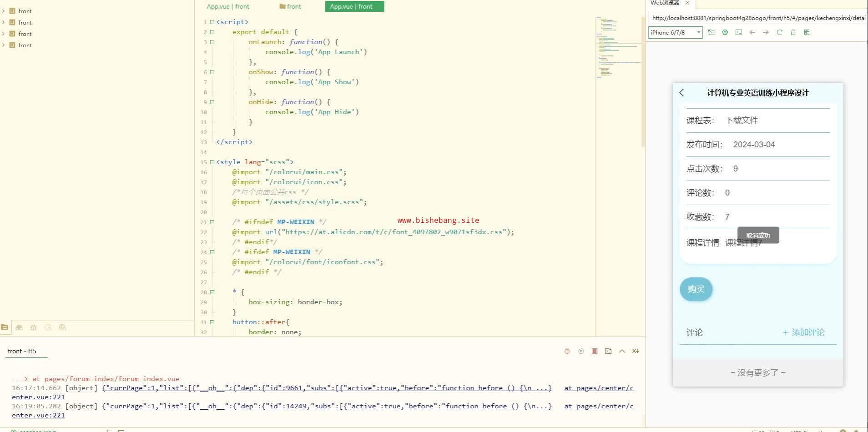Click the browser refresh icon

[779, 32]
